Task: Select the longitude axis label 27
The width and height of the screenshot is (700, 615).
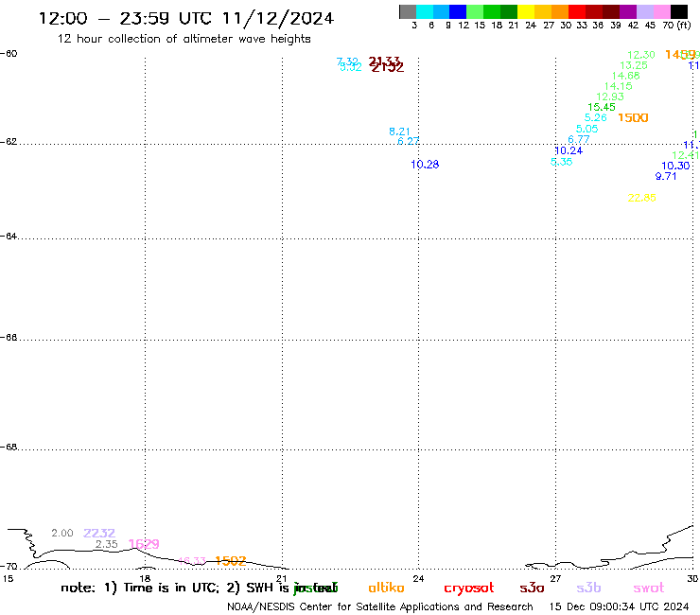Action: point(555,578)
